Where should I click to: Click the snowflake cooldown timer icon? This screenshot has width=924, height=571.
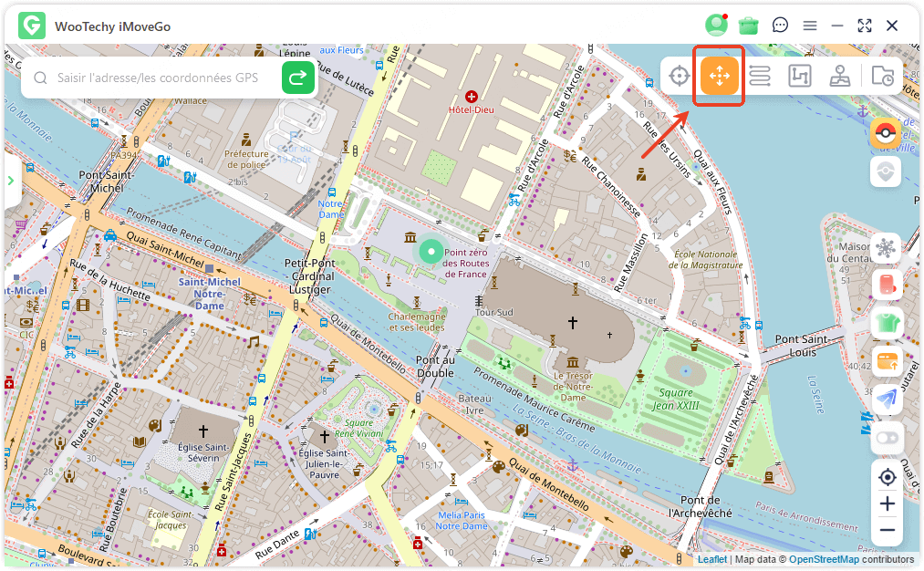coord(886,248)
